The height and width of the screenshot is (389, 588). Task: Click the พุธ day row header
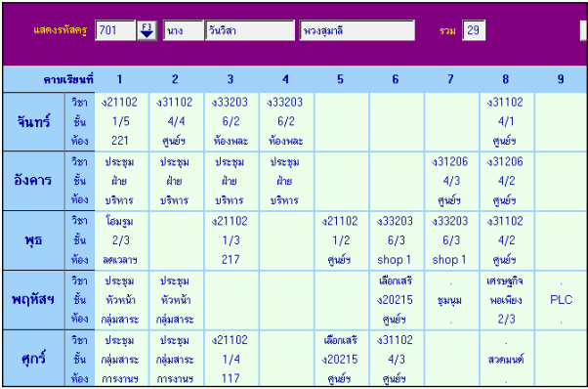pos(34,240)
